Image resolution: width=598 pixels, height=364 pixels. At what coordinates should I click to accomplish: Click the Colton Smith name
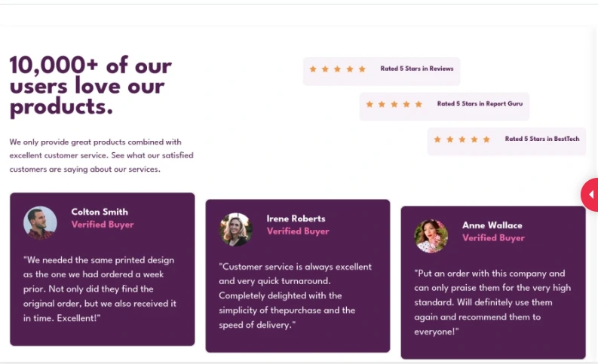coord(100,212)
